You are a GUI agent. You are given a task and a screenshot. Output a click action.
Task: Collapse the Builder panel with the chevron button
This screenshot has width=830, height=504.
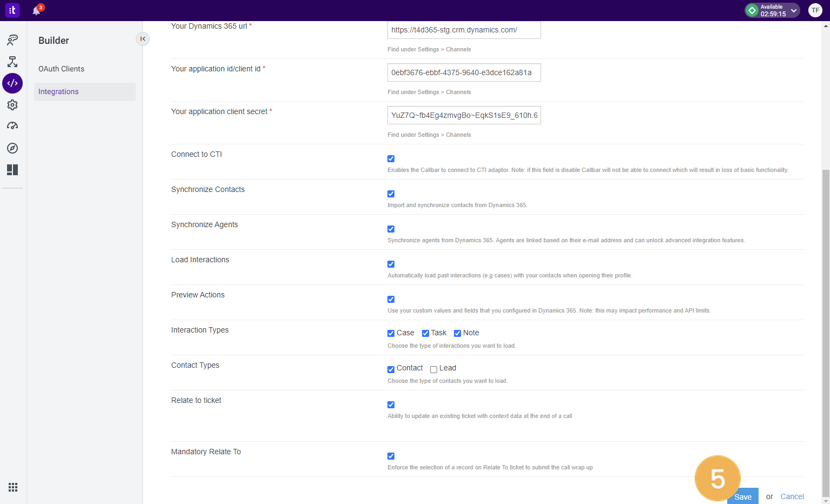click(x=142, y=39)
